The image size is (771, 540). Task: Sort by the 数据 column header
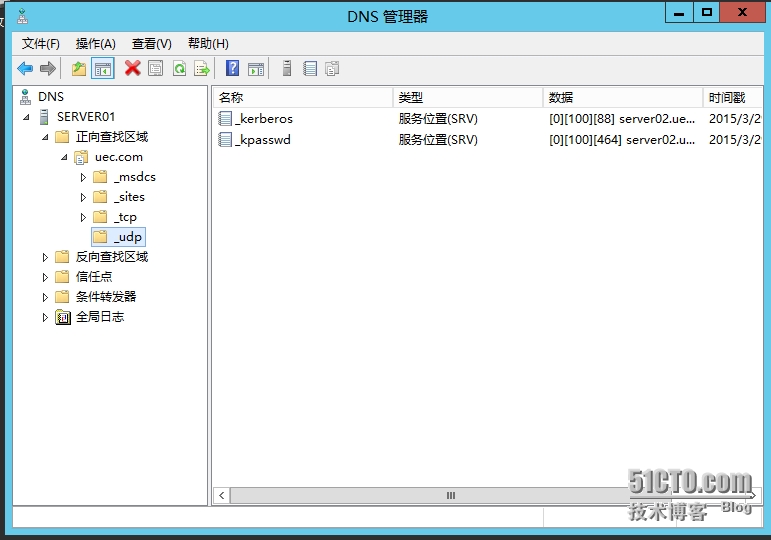click(623, 97)
